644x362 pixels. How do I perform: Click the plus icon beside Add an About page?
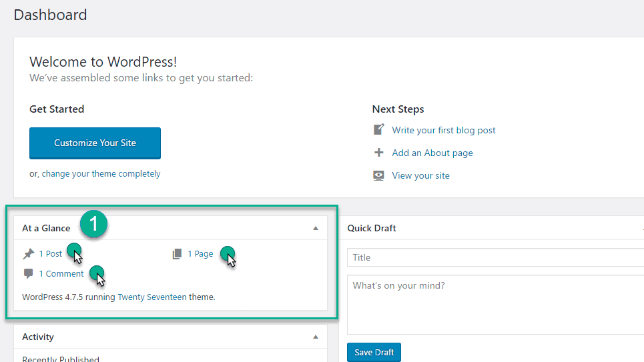click(x=378, y=153)
